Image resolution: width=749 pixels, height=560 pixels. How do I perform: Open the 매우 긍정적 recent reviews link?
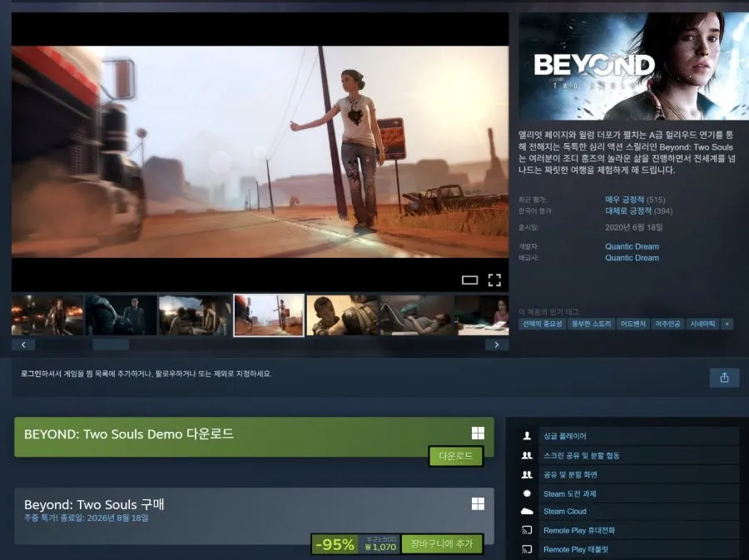pyautogui.click(x=624, y=200)
